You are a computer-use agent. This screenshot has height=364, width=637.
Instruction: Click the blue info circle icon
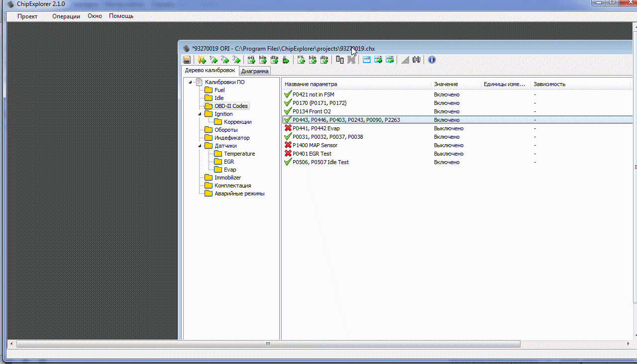pos(431,60)
